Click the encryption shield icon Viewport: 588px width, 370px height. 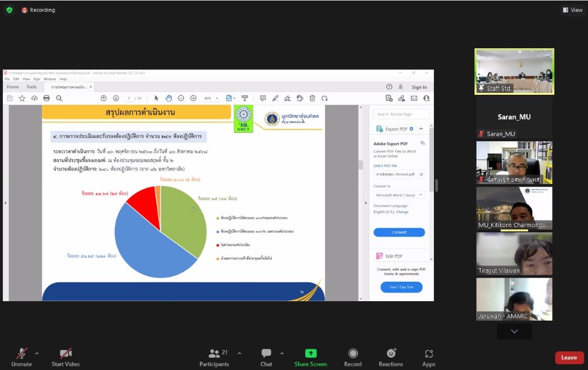tap(9, 10)
